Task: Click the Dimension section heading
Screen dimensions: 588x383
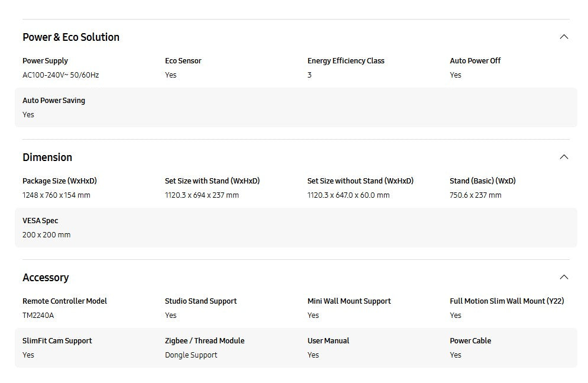Action: pos(47,157)
